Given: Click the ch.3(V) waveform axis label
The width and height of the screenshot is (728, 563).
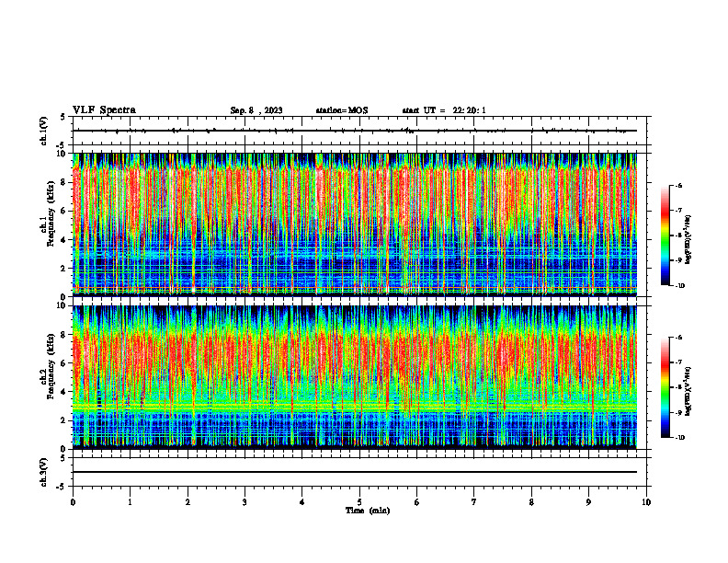Looking at the screenshot, I should click(x=43, y=472).
